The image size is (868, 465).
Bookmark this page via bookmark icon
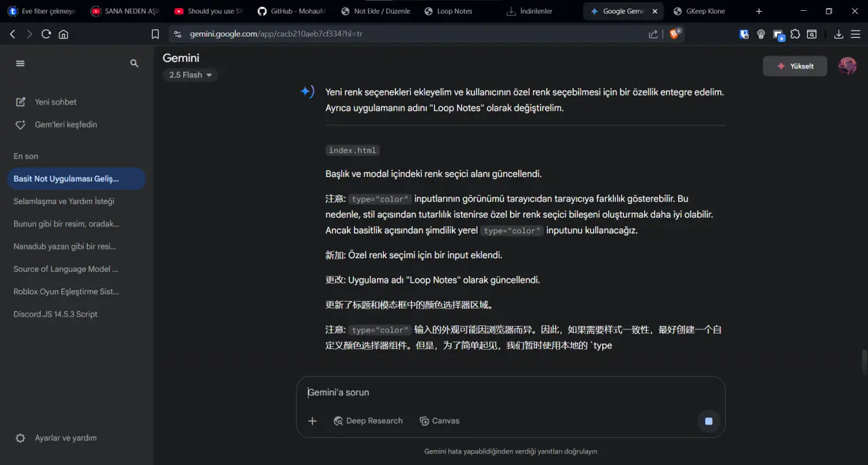[155, 34]
